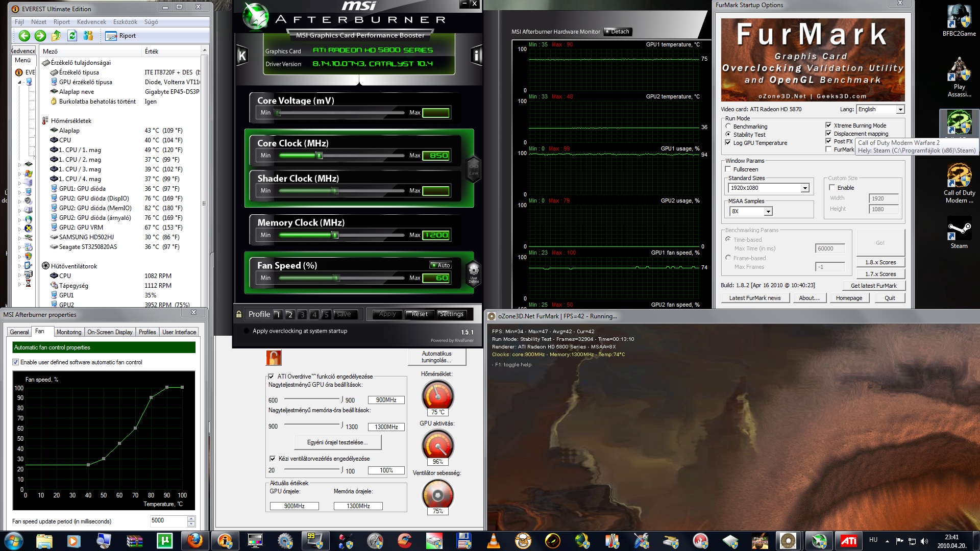Click the K kombustor button in Afterburner
The width and height of the screenshot is (980, 551).
pos(242,56)
